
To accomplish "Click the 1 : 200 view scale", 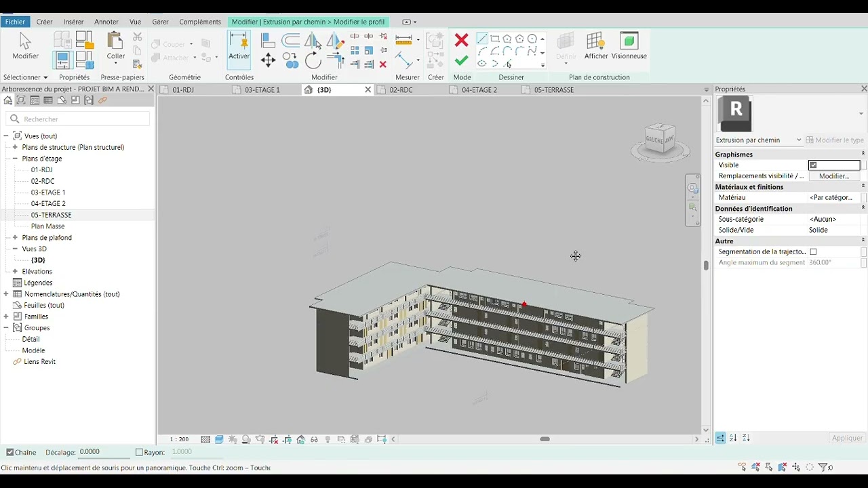I will tap(179, 439).
